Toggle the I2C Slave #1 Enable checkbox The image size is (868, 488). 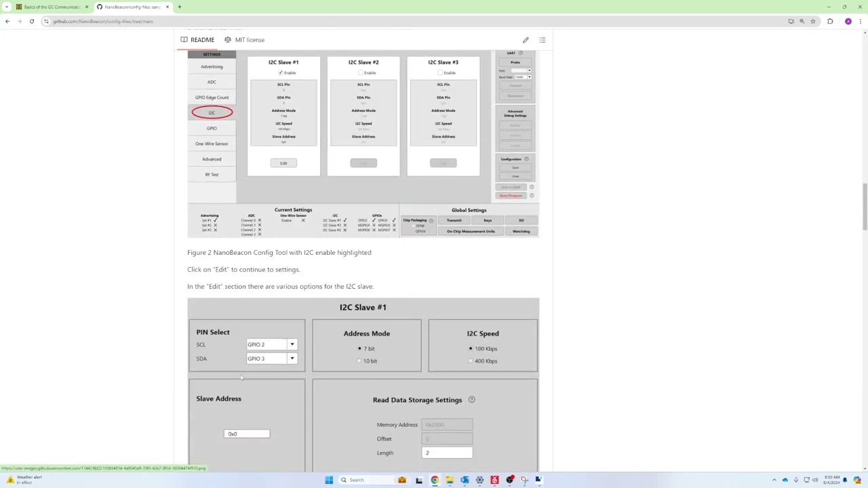pos(280,73)
